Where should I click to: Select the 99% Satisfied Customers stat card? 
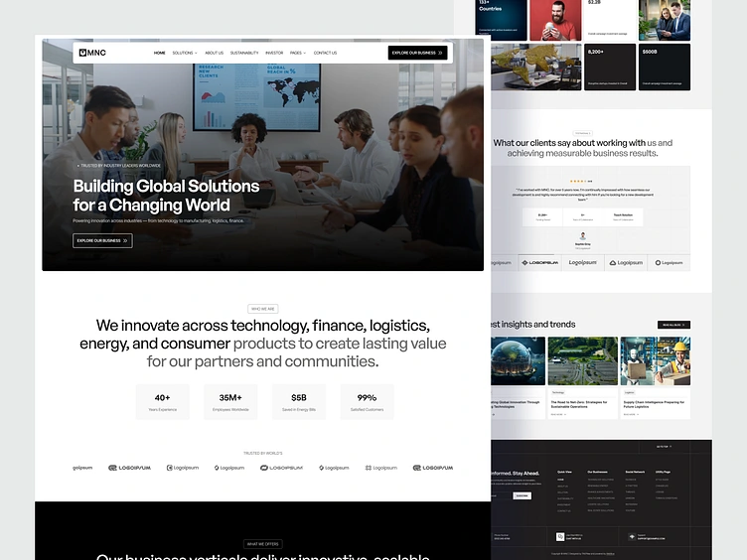click(367, 402)
